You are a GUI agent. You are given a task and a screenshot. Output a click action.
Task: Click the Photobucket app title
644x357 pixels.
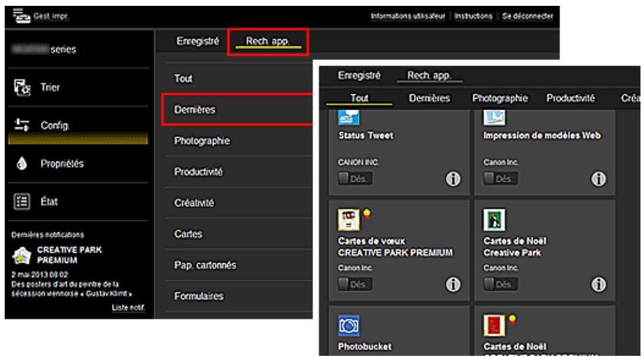click(x=365, y=347)
